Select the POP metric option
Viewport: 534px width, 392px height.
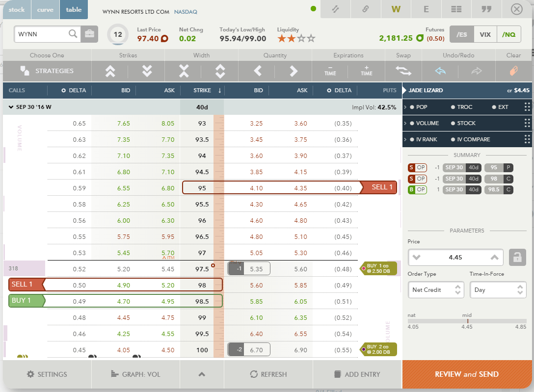pyautogui.click(x=419, y=107)
